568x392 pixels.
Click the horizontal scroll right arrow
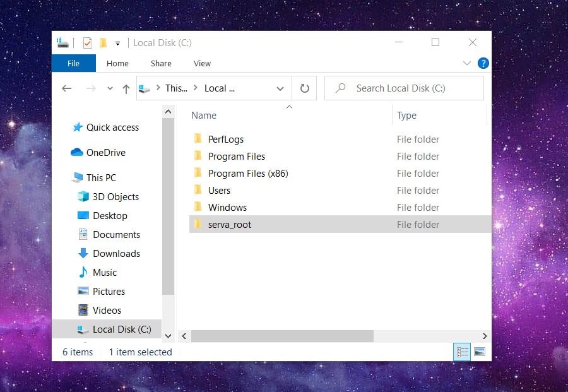(485, 336)
